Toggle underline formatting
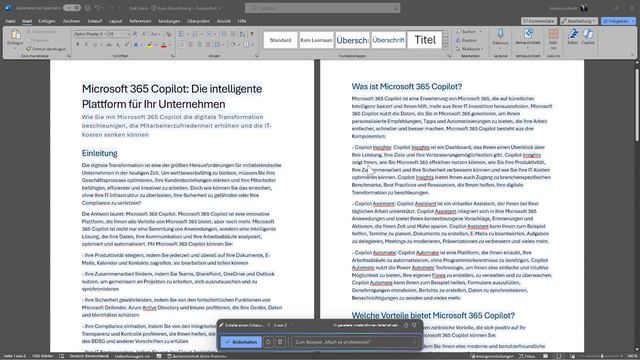Image resolution: width=640 pixels, height=360 pixels. pos(95,45)
